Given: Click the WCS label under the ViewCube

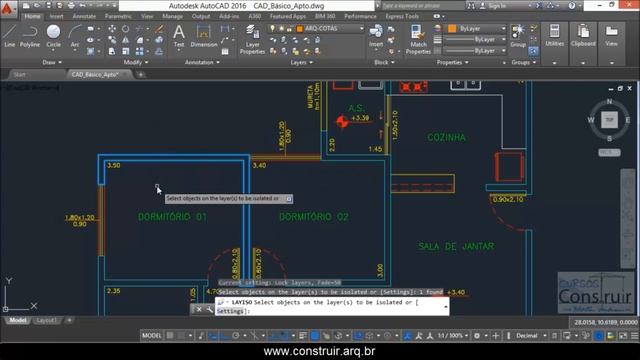Looking at the screenshot, I should tap(609, 152).
